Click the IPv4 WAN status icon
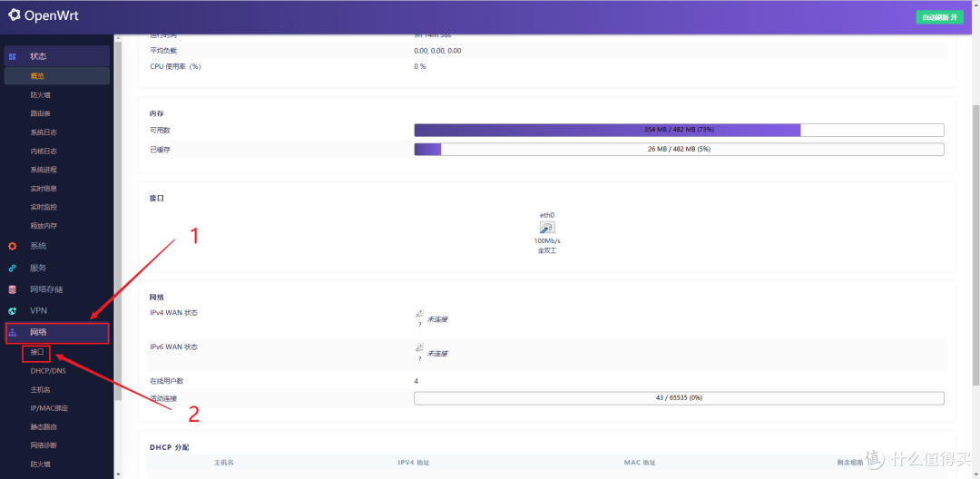The width and height of the screenshot is (980, 479). 419,314
